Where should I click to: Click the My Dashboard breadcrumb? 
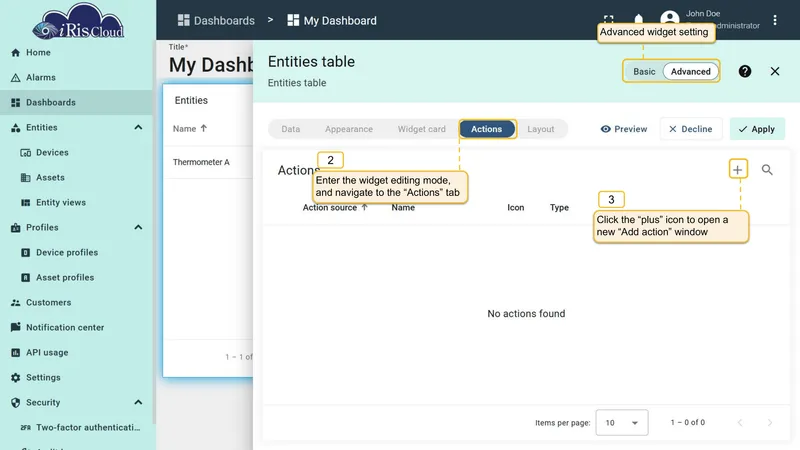332,20
